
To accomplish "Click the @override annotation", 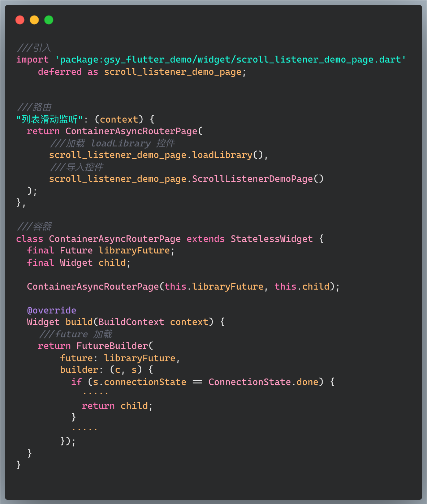I will pyautogui.click(x=51, y=311).
